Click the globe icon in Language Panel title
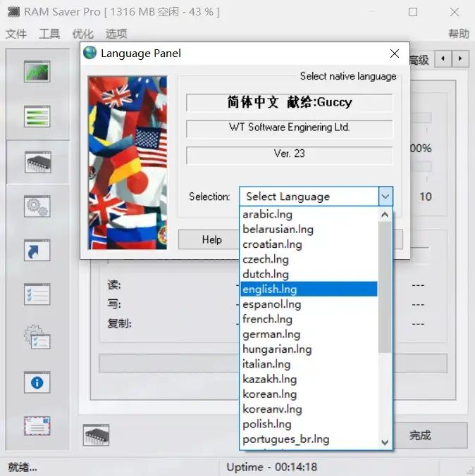This screenshot has height=476, width=475. coord(90,53)
